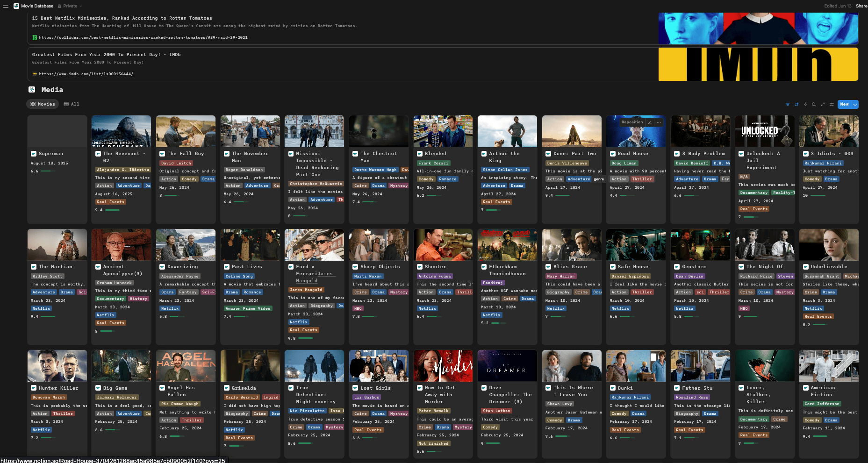Open the three-dot menu on the Road House cover

659,122
